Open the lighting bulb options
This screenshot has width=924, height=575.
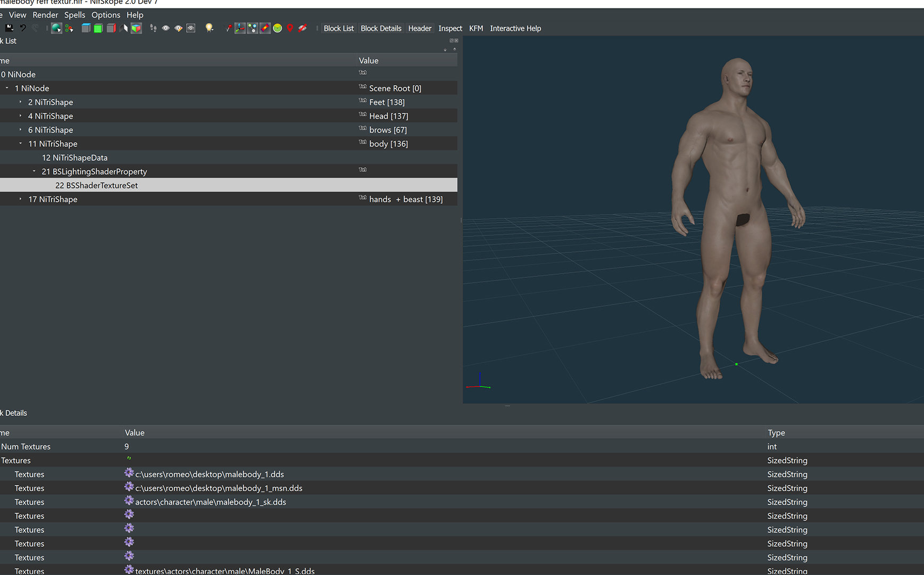(210, 28)
